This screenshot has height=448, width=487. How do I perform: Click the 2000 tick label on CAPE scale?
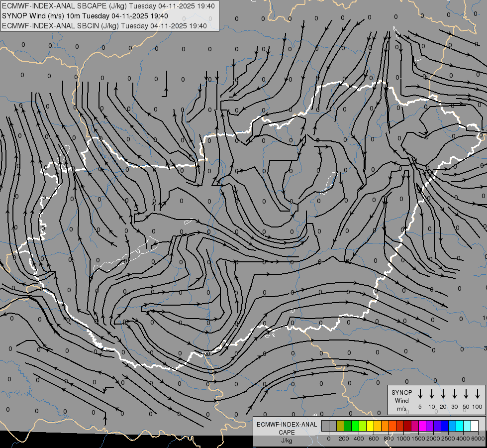[x=433, y=439]
